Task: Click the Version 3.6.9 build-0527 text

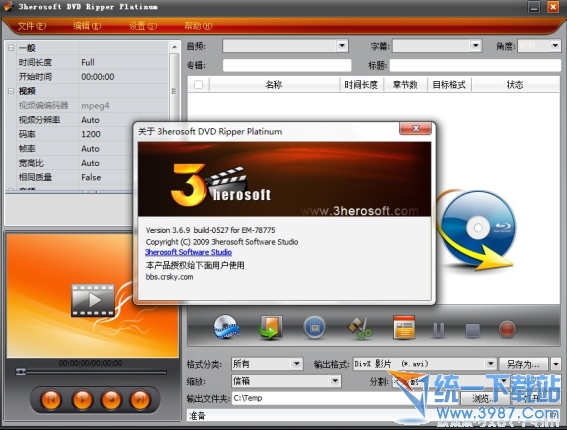Action: click(x=210, y=230)
